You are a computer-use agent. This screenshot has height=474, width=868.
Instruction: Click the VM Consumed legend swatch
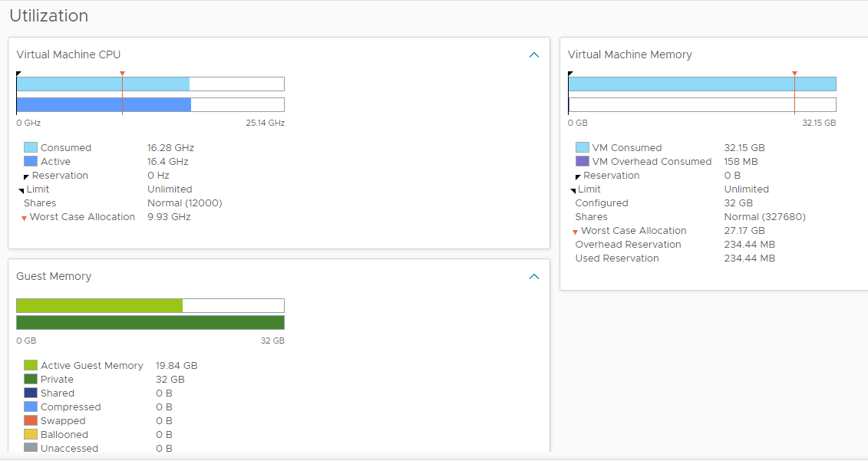pos(582,148)
